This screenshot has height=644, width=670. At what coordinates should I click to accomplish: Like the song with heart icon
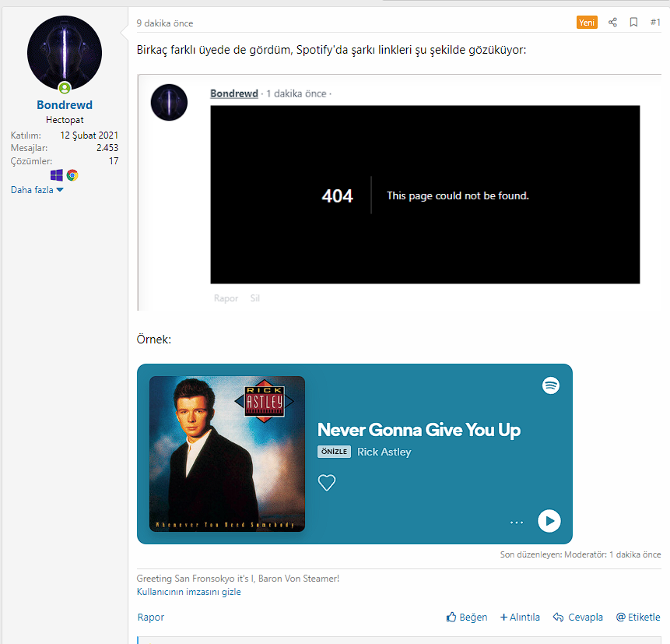click(x=327, y=483)
